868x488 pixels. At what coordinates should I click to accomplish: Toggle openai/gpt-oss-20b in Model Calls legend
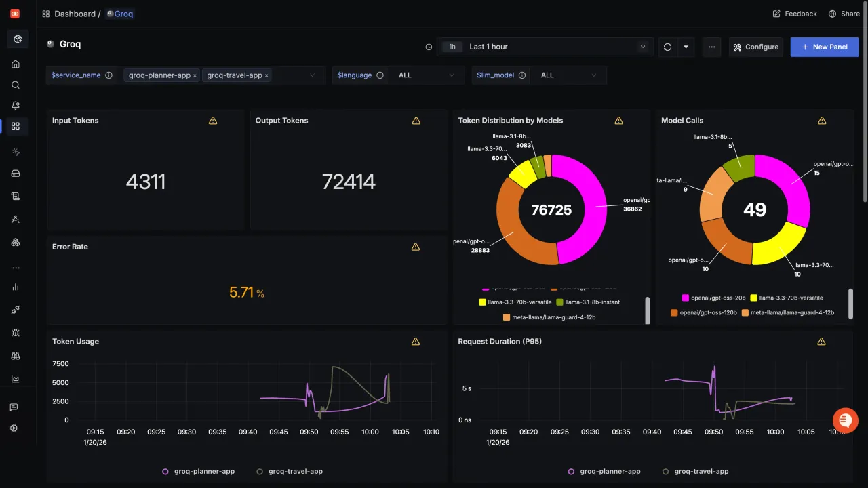(713, 298)
